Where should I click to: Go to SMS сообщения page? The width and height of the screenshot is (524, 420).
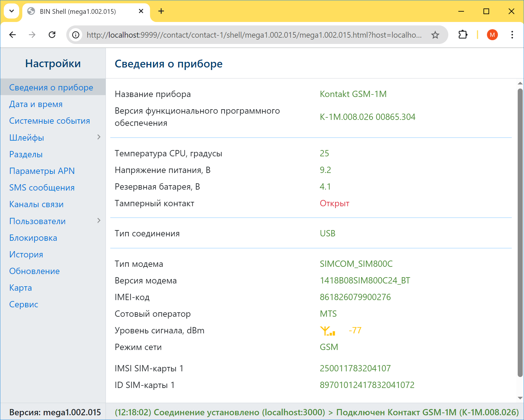click(42, 188)
